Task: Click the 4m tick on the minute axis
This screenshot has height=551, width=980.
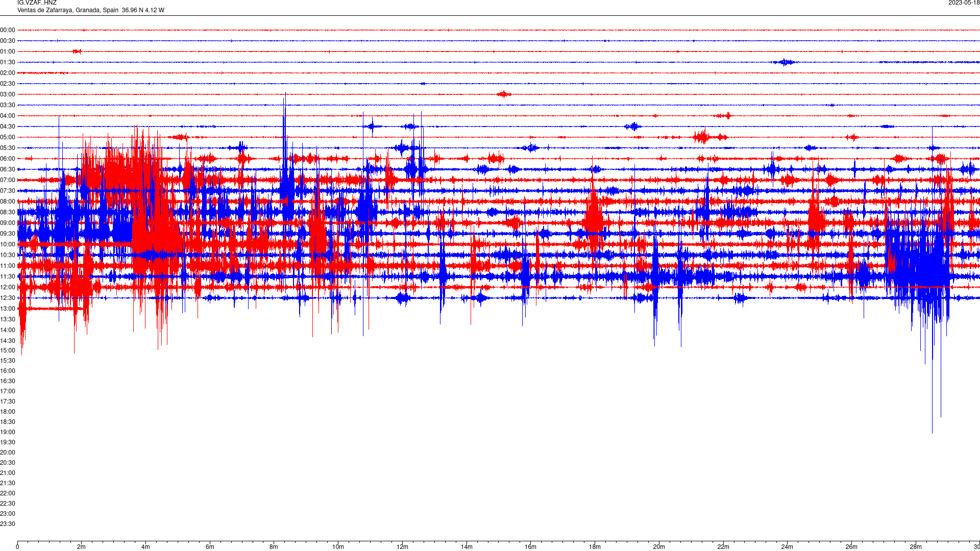Action: point(145,547)
